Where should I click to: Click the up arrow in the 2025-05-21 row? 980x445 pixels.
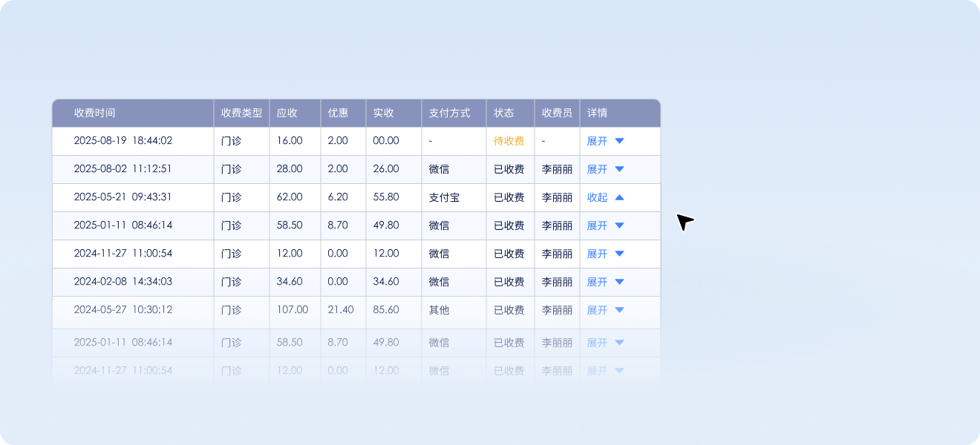(x=619, y=197)
